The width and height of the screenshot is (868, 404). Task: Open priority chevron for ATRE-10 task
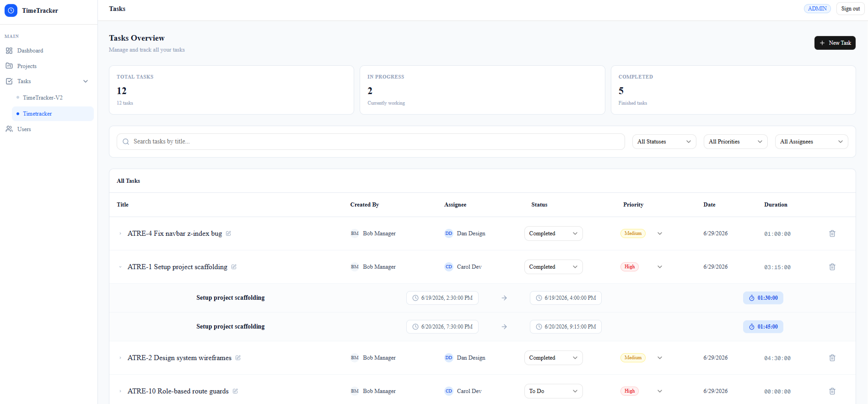[x=660, y=391]
